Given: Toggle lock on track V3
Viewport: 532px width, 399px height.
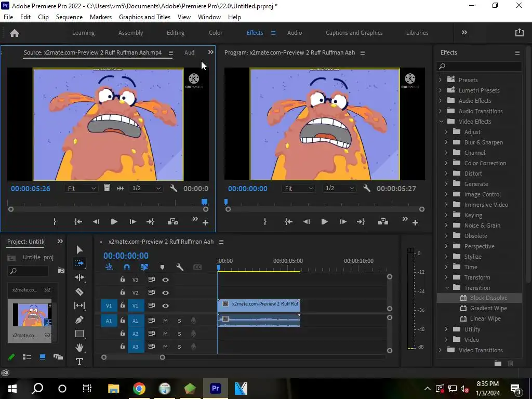Looking at the screenshot, I should [x=122, y=279].
